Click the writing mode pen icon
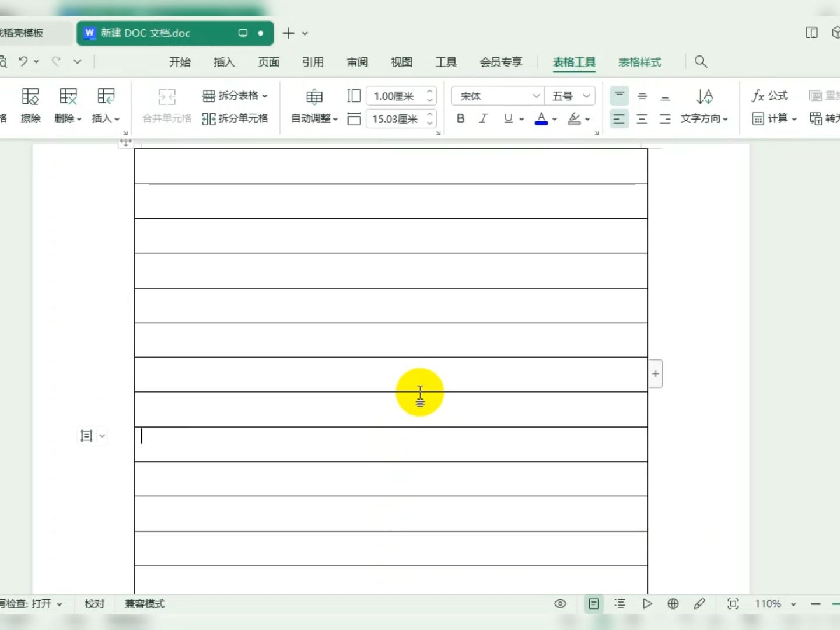This screenshot has width=840, height=630. coord(699,604)
